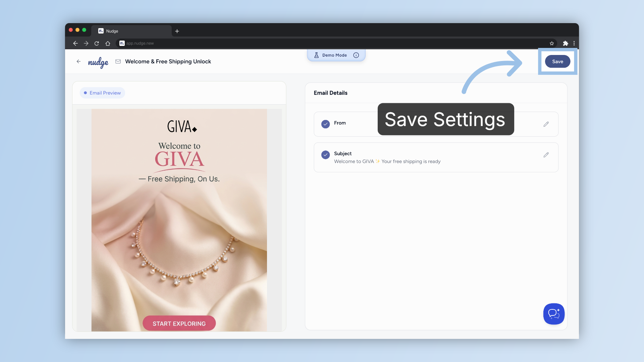The image size is (644, 362).
Task: Open the browser three-dot menu
Action: 574,43
